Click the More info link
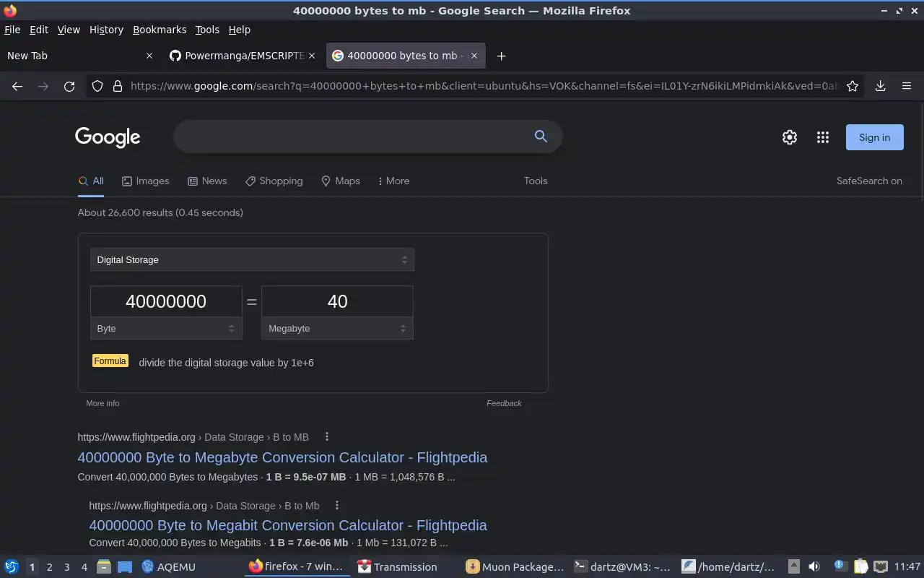The image size is (924, 578). point(103,403)
